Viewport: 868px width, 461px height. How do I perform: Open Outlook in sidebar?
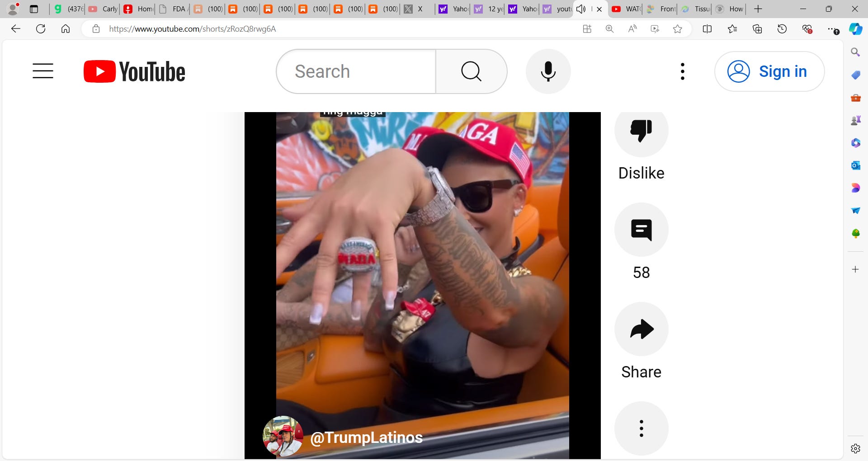pos(855,165)
